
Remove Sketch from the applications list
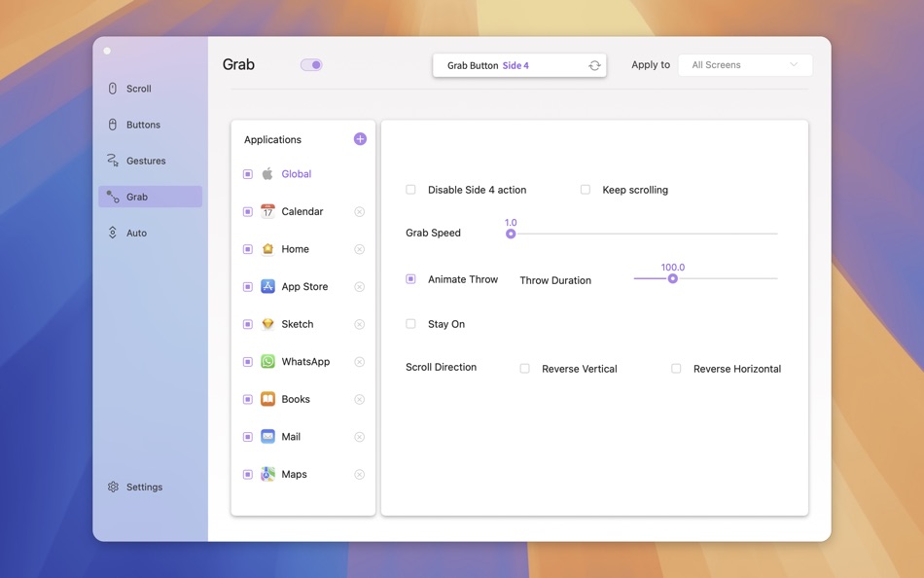pyautogui.click(x=360, y=324)
